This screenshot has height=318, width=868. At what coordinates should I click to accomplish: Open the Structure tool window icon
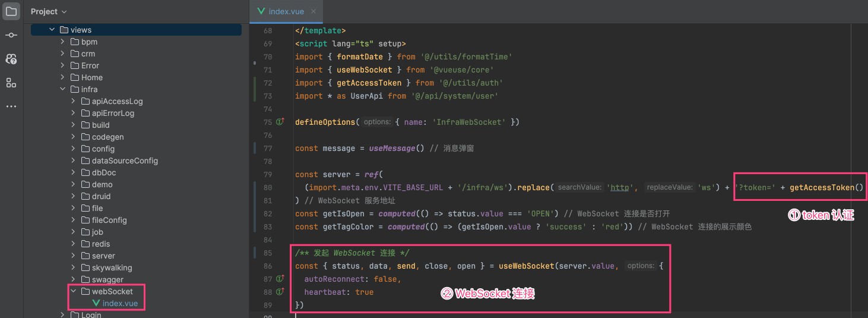coord(11,83)
